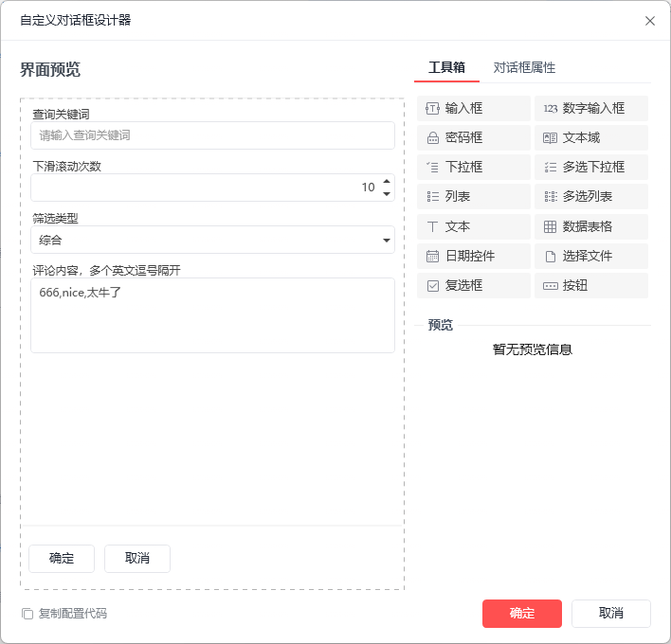
Task: Add a 密码框 password box control
Action: pyautogui.click(x=473, y=137)
